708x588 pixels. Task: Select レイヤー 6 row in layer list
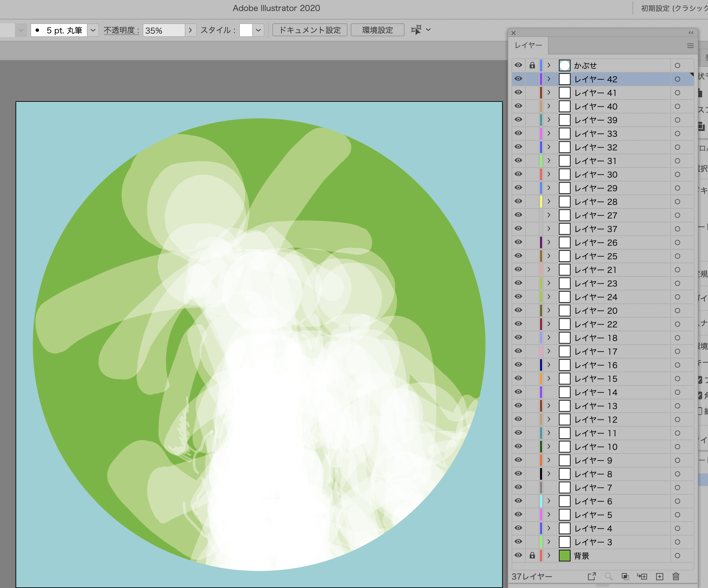pos(602,501)
